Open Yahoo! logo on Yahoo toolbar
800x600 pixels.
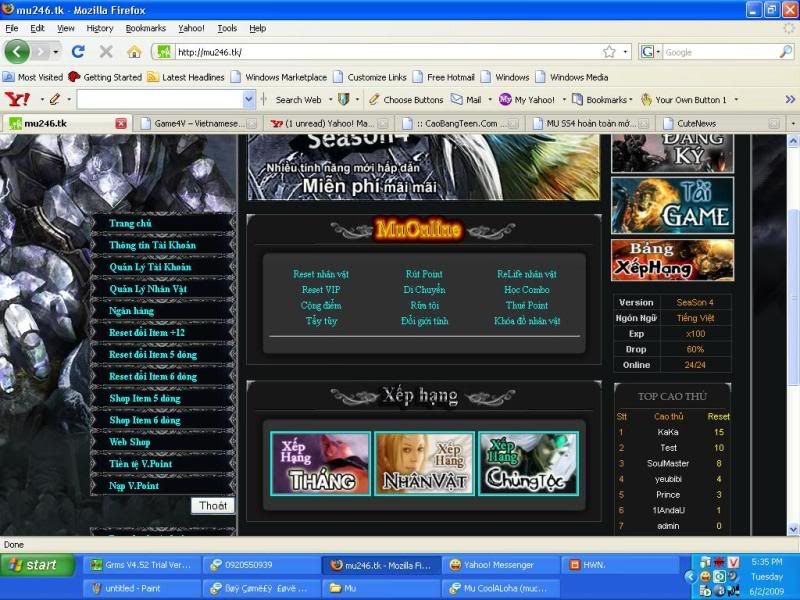(17, 99)
